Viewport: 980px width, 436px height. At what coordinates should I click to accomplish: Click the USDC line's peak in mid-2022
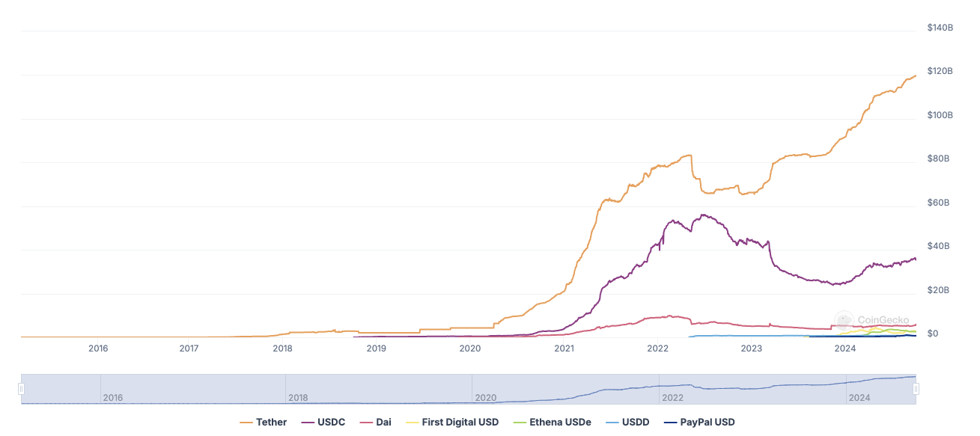point(703,215)
